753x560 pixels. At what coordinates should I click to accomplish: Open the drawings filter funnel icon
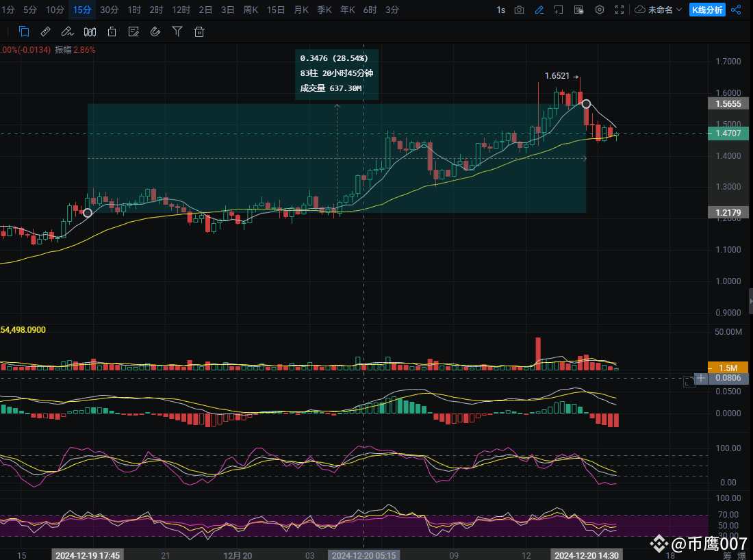point(177,31)
